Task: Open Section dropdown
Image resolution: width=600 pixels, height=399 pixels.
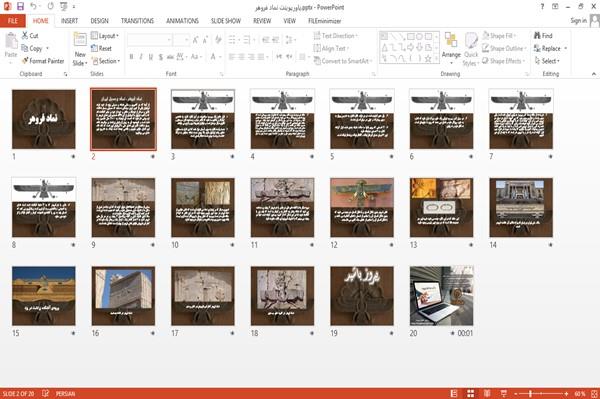Action: [106, 61]
